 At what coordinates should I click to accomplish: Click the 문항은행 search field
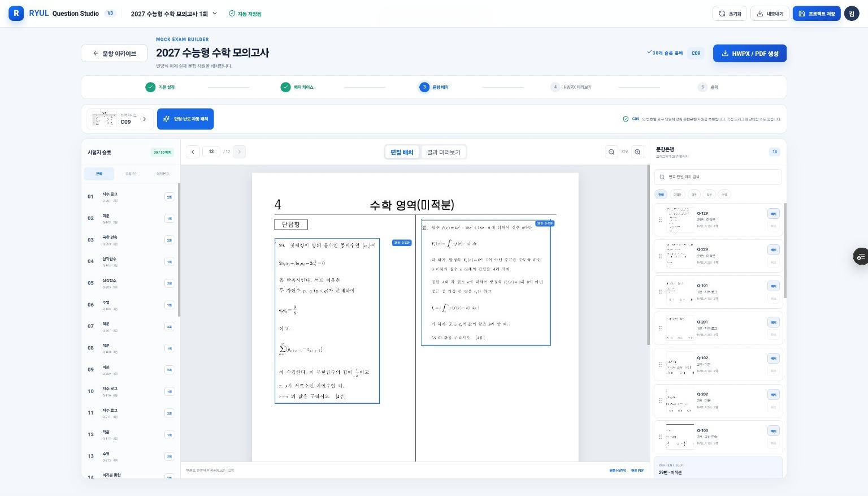[718, 177]
